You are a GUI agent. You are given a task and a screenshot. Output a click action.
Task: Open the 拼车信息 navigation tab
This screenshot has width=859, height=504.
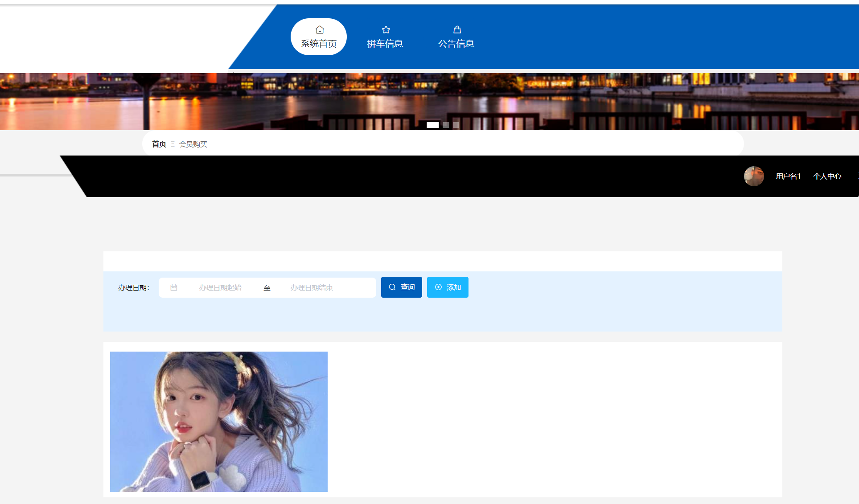(386, 43)
